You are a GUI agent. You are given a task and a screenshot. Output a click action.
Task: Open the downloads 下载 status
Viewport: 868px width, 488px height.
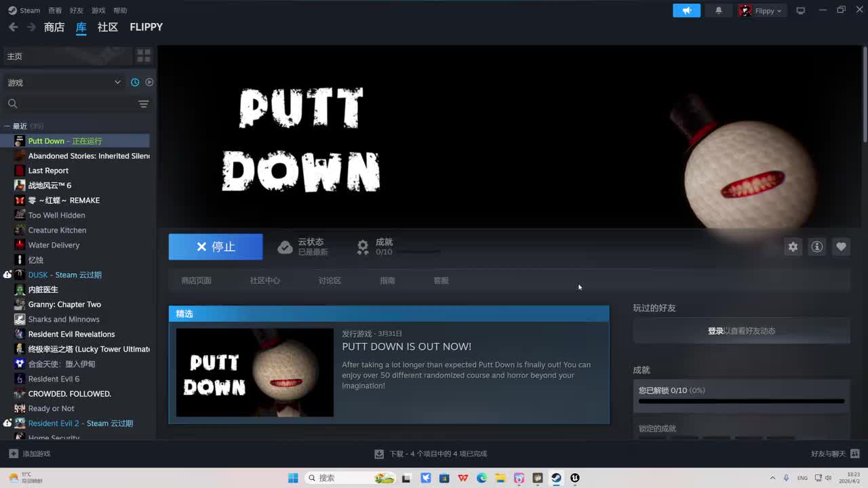[431, 454]
